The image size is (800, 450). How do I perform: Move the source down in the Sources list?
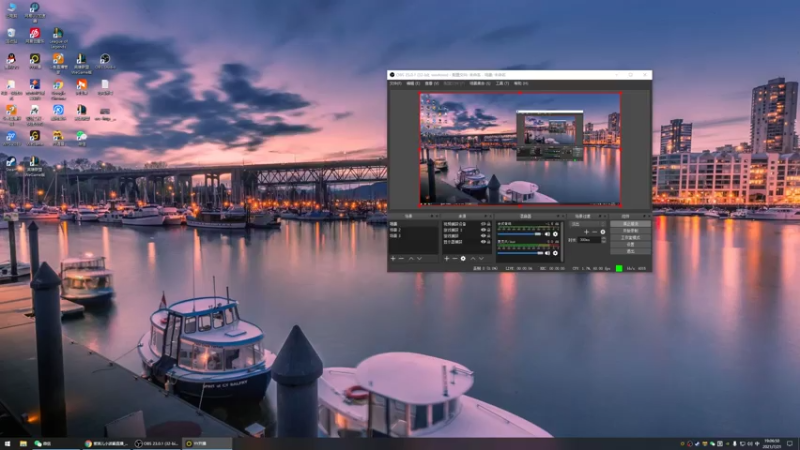tap(481, 259)
